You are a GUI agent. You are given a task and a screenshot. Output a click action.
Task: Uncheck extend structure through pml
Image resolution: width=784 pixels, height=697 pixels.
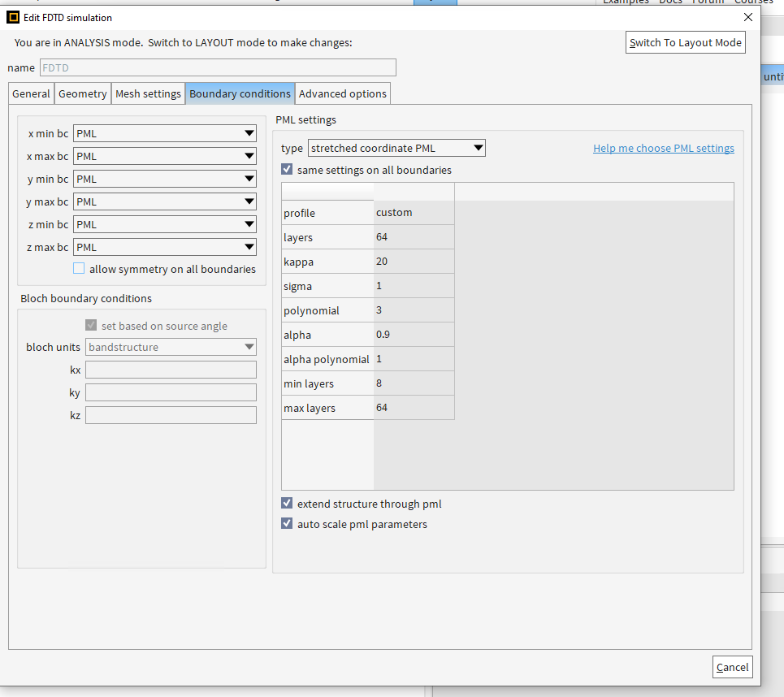(287, 504)
